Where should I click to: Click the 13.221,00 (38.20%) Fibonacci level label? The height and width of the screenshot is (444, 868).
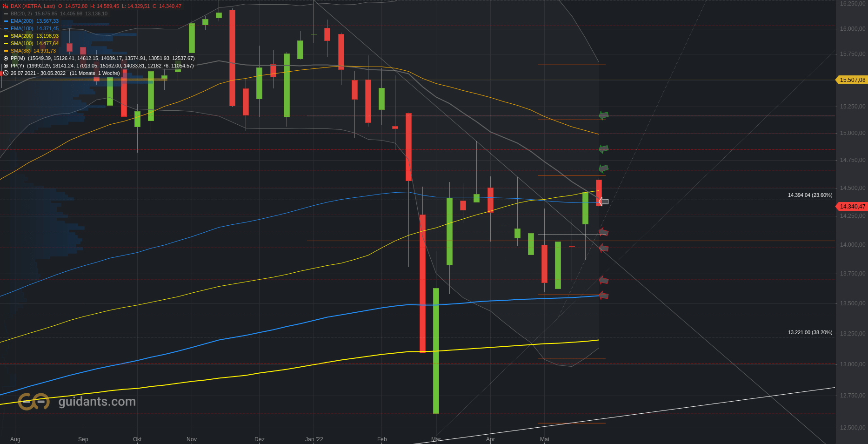coord(810,332)
